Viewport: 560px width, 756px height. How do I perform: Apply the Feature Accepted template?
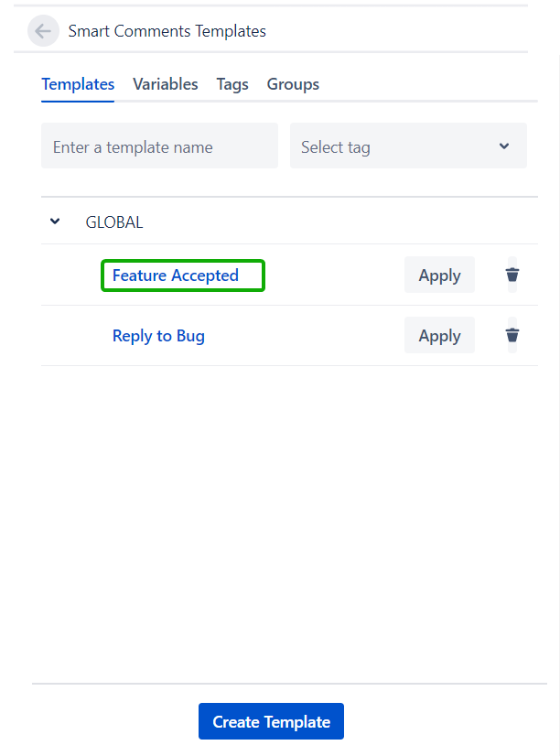click(439, 275)
